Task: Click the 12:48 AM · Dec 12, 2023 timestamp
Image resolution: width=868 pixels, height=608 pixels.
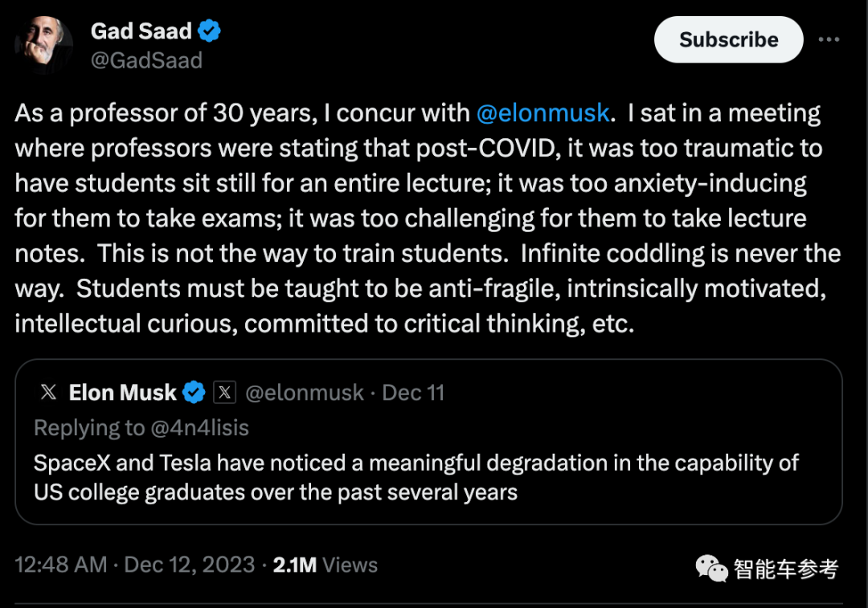Action: click(x=134, y=565)
